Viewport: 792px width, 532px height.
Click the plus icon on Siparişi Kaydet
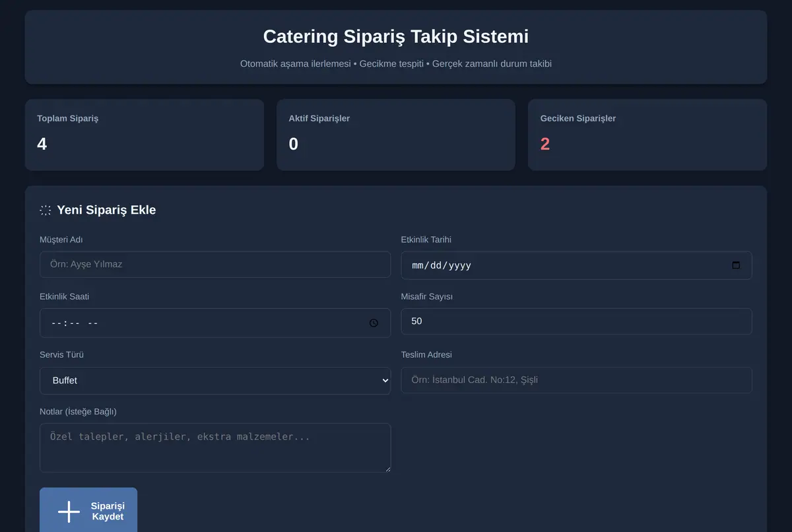[x=69, y=512]
